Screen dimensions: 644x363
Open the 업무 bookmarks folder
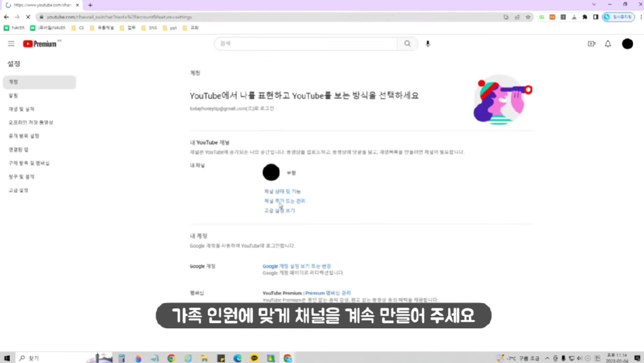pos(128,28)
